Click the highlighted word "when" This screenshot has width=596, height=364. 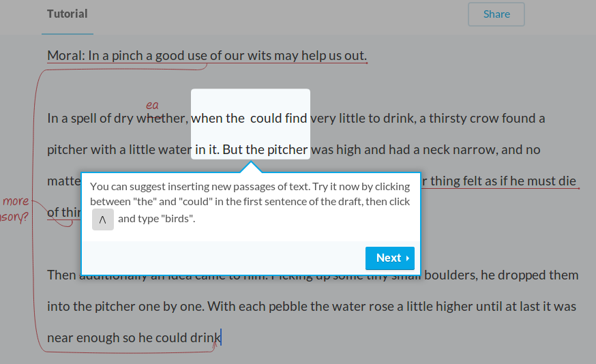pyautogui.click(x=207, y=119)
